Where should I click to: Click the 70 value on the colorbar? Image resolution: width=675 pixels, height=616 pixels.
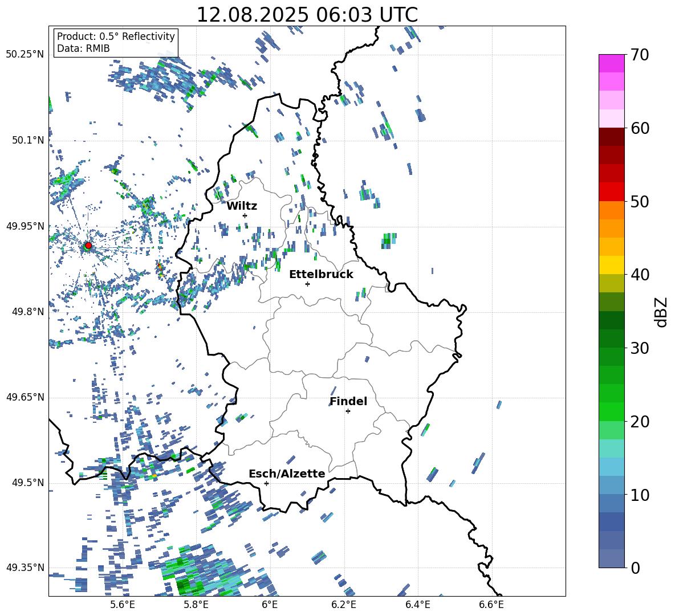click(640, 55)
